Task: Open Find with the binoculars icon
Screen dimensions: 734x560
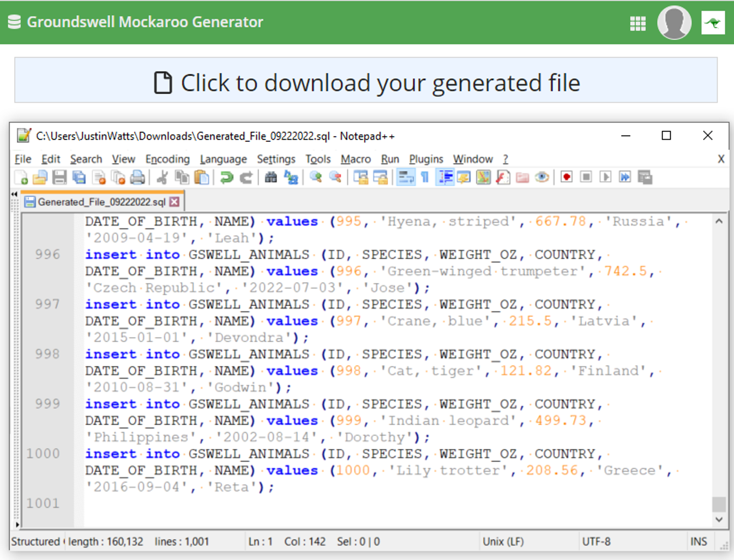Action: [271, 177]
